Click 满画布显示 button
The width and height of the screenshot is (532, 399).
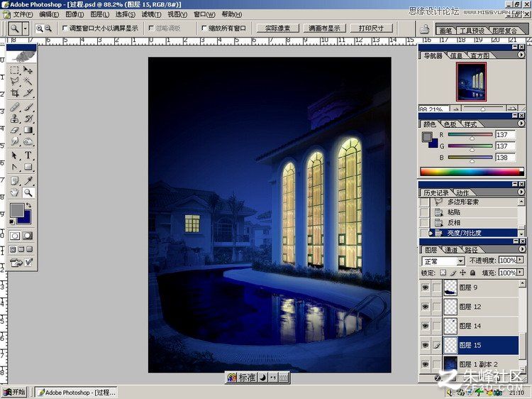[x=324, y=28]
